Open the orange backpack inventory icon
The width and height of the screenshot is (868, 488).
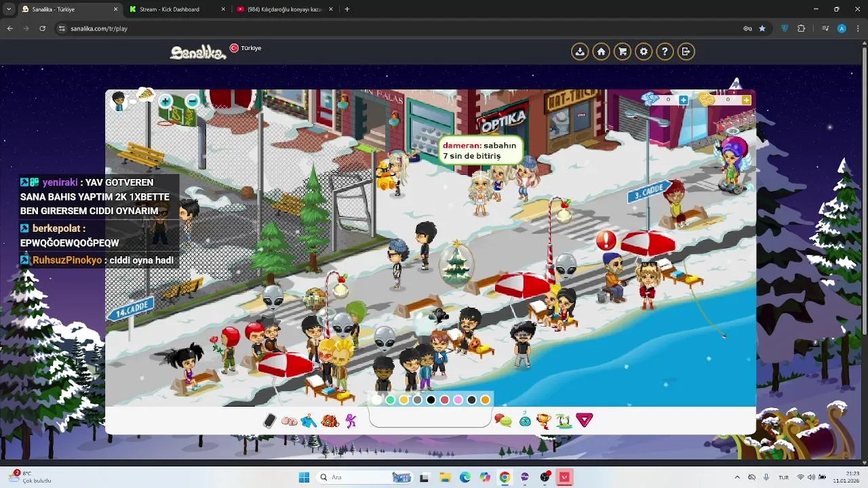click(x=330, y=421)
